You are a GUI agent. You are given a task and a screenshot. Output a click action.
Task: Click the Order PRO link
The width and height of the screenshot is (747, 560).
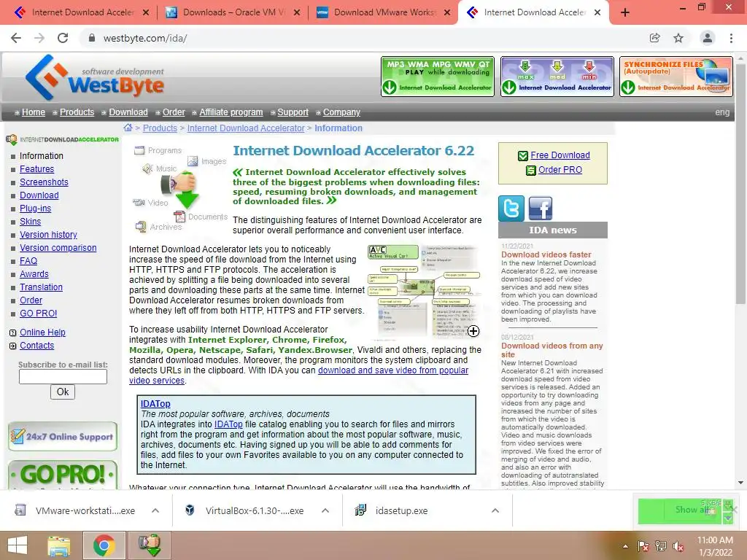click(x=560, y=169)
